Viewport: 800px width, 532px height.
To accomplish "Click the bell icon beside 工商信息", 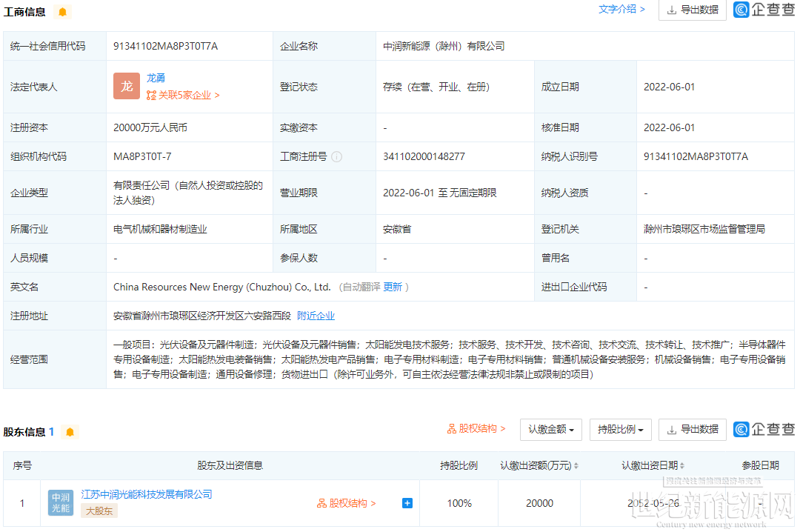I will point(62,12).
